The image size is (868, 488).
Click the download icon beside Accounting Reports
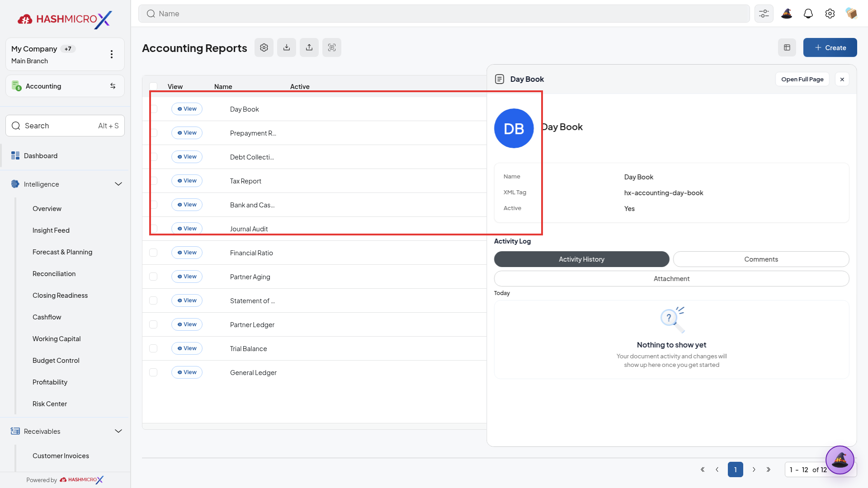tap(287, 47)
